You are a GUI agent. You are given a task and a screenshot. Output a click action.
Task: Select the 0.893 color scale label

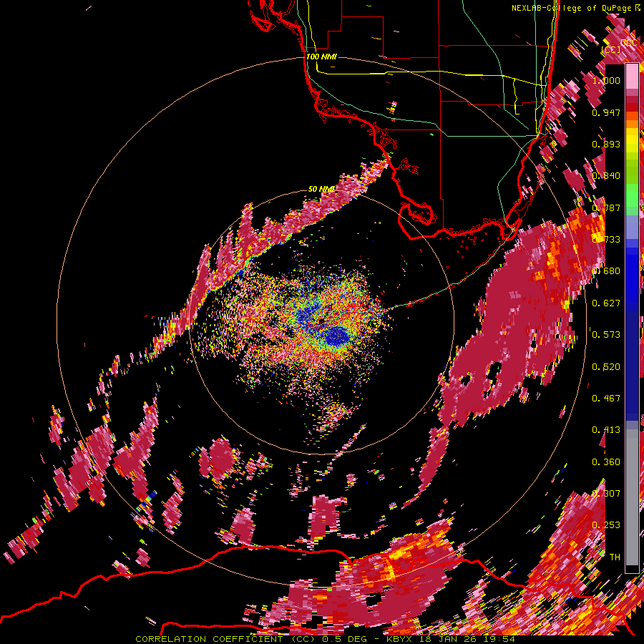[606, 144]
